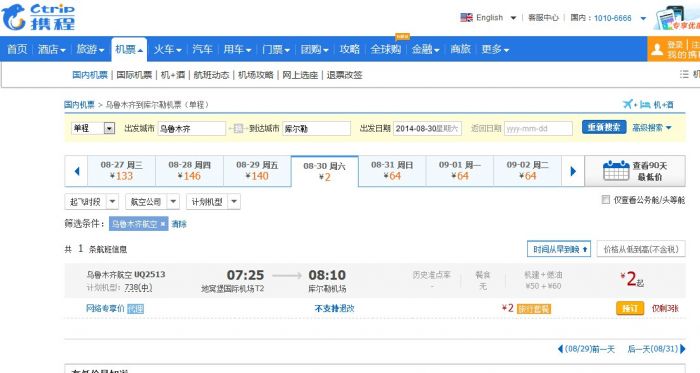Select the 08-27 周三 date tab
The width and height of the screenshot is (700, 373).
pyautogui.click(x=121, y=171)
